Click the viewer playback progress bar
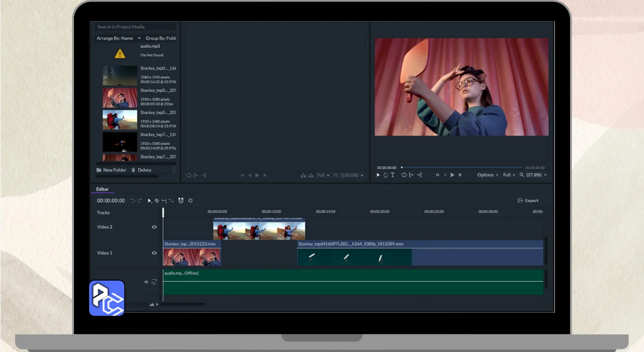 461,167
